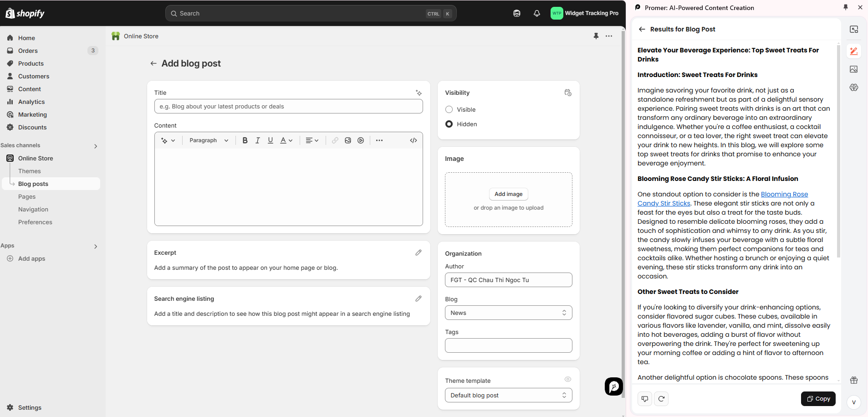Open the text alignment dropdown
The width and height of the screenshot is (868, 417).
(x=312, y=140)
